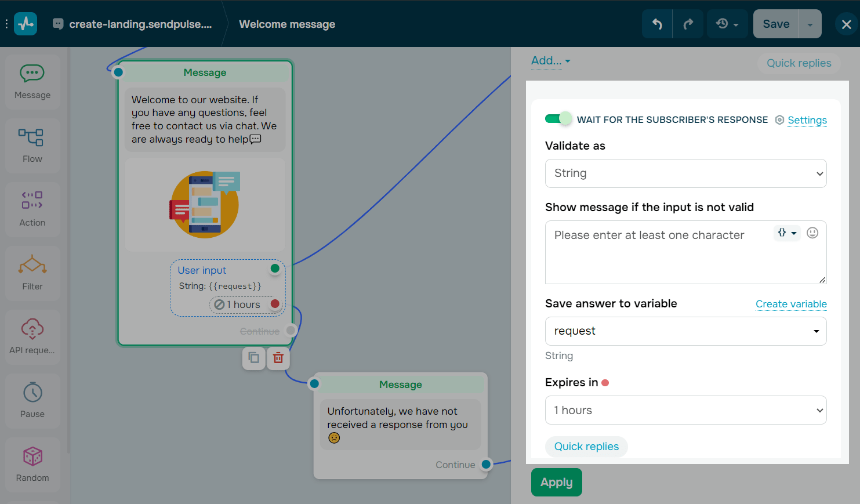Disable Wait for the subscriber's response

tap(558, 118)
